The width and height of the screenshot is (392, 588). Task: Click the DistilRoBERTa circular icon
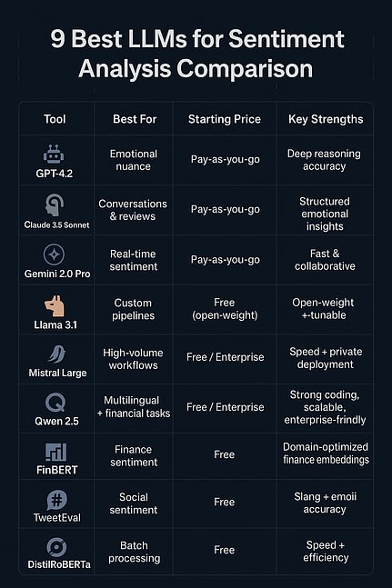coord(57,547)
